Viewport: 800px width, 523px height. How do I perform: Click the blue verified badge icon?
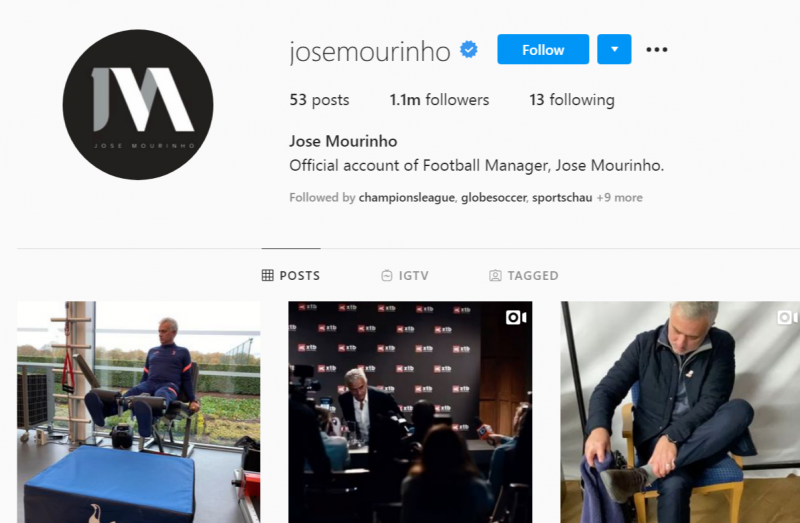coord(469,50)
